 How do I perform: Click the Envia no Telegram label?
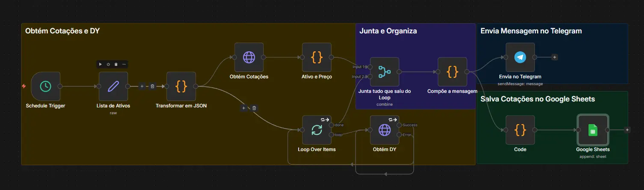click(520, 77)
